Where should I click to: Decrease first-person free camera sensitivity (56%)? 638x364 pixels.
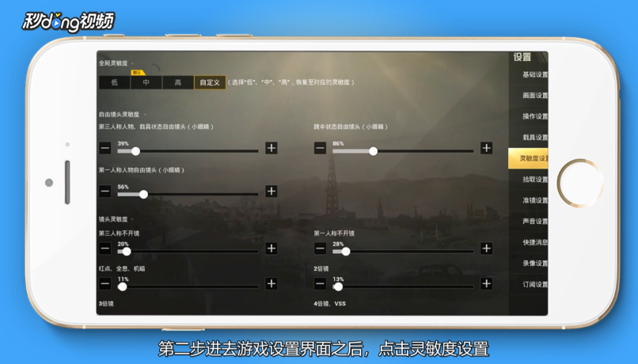point(105,191)
